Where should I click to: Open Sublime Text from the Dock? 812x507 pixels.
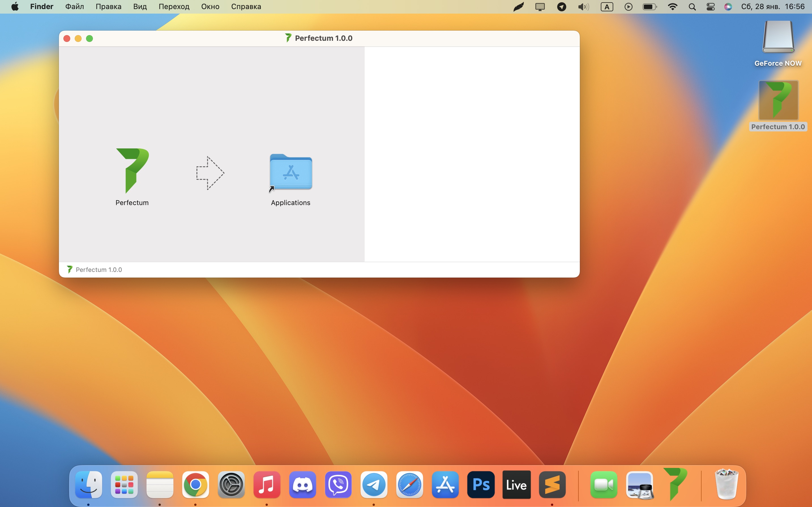coord(552,485)
